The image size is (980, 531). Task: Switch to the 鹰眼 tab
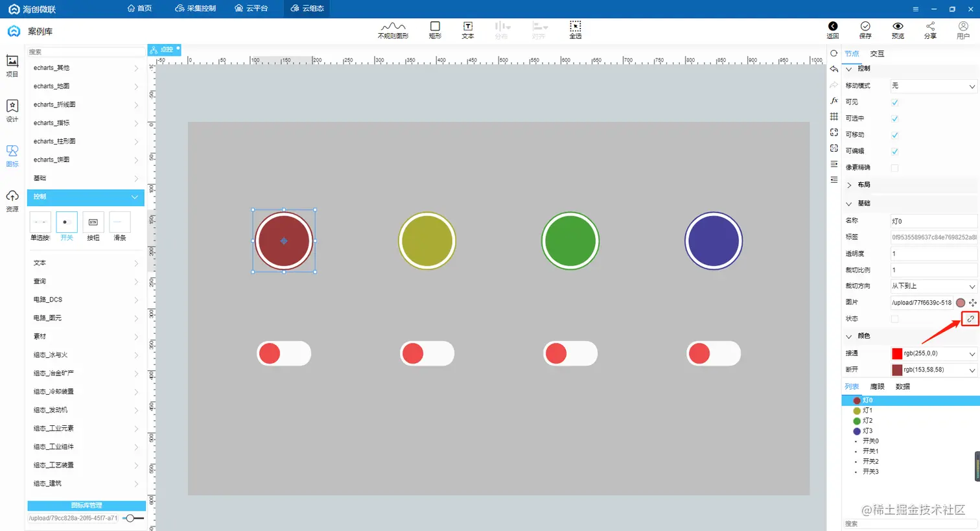(877, 386)
